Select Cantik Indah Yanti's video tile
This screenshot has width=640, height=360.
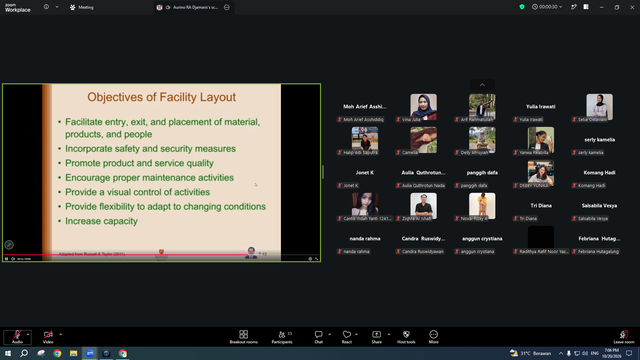click(x=364, y=206)
